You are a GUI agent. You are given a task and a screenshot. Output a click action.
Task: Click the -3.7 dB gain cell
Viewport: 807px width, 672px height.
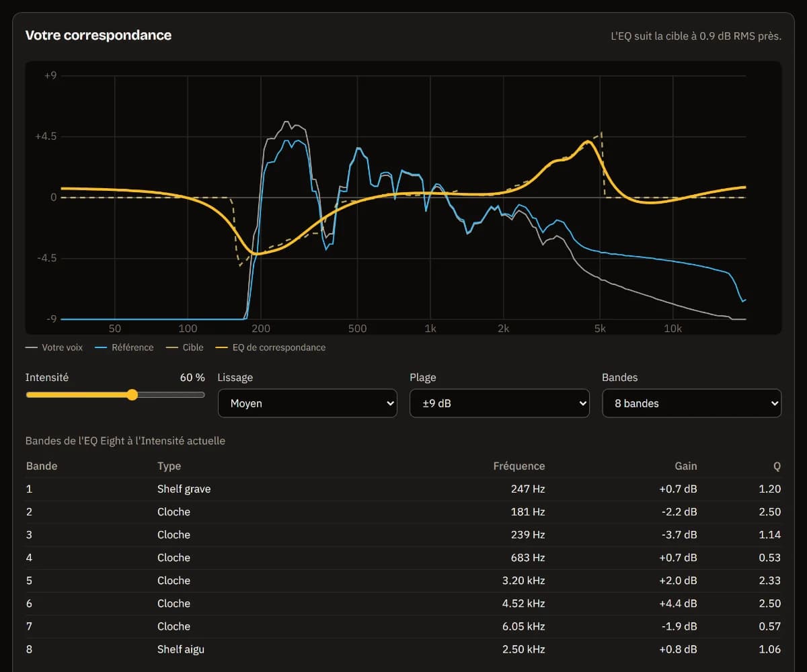click(x=679, y=534)
